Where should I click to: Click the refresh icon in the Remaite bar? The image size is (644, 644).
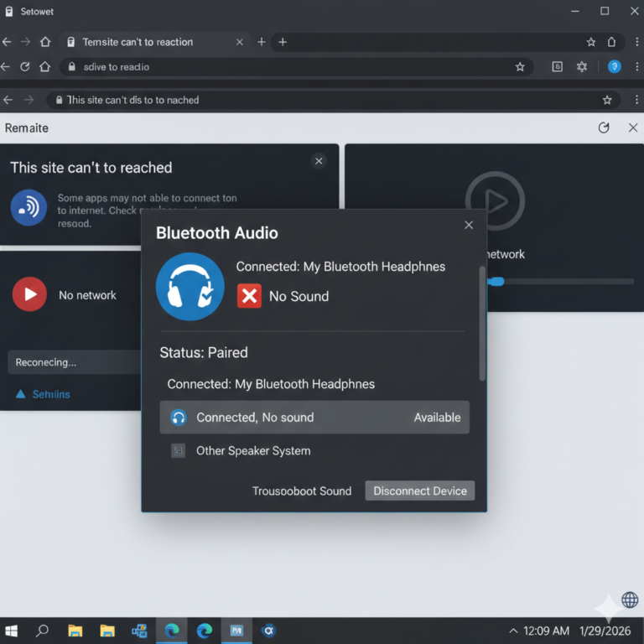coord(604,127)
